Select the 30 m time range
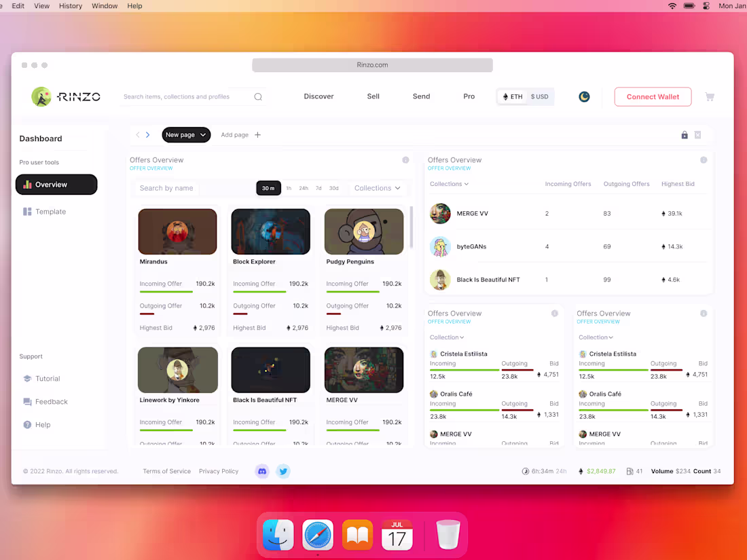The height and width of the screenshot is (560, 747). tap(268, 188)
